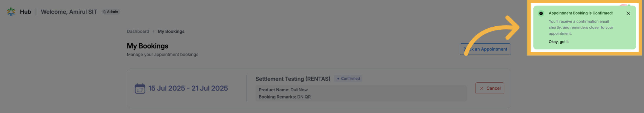The image size is (644, 113).
Task: Click the "Okay, got it" link
Action: click(559, 42)
